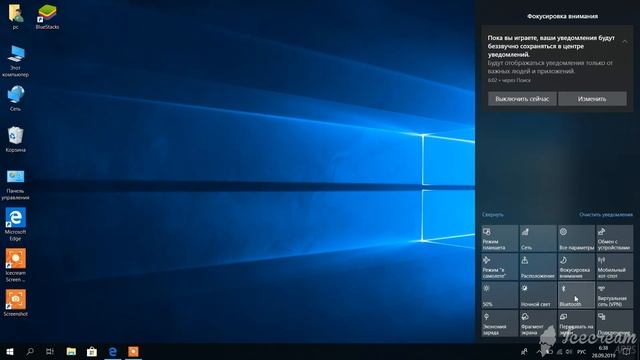Click Выключить сейчас button in notification
The height and width of the screenshot is (360, 640).
(522, 99)
